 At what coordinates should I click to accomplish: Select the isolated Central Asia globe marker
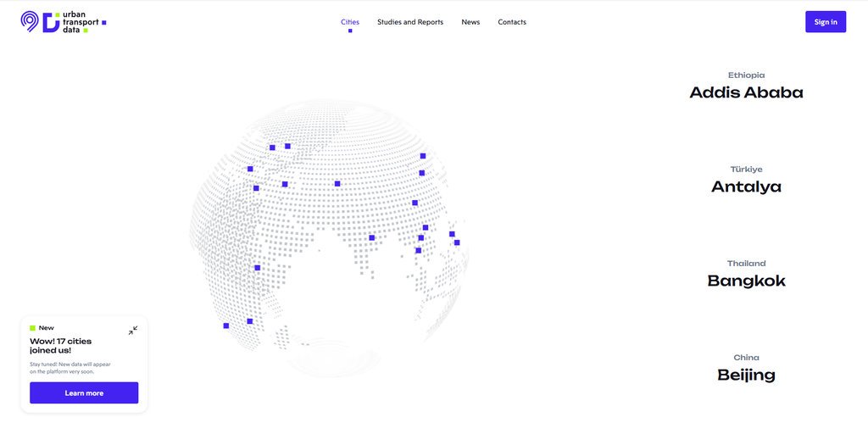337,183
